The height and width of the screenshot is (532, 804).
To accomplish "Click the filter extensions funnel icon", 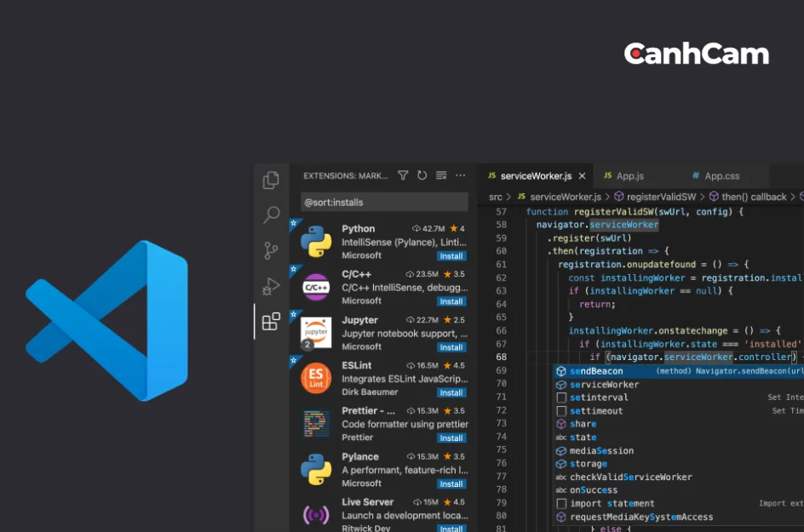I will [403, 175].
